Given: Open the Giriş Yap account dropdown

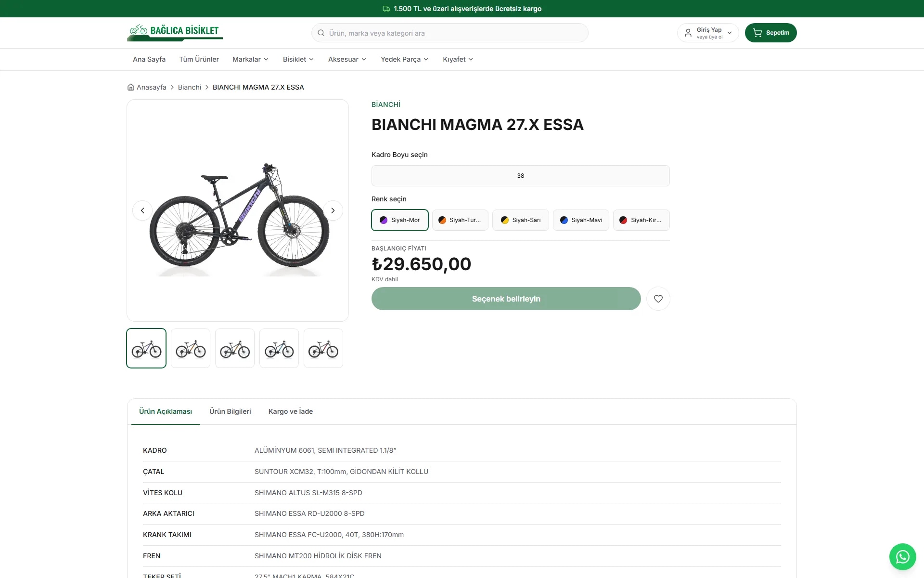Looking at the screenshot, I should [x=708, y=33].
